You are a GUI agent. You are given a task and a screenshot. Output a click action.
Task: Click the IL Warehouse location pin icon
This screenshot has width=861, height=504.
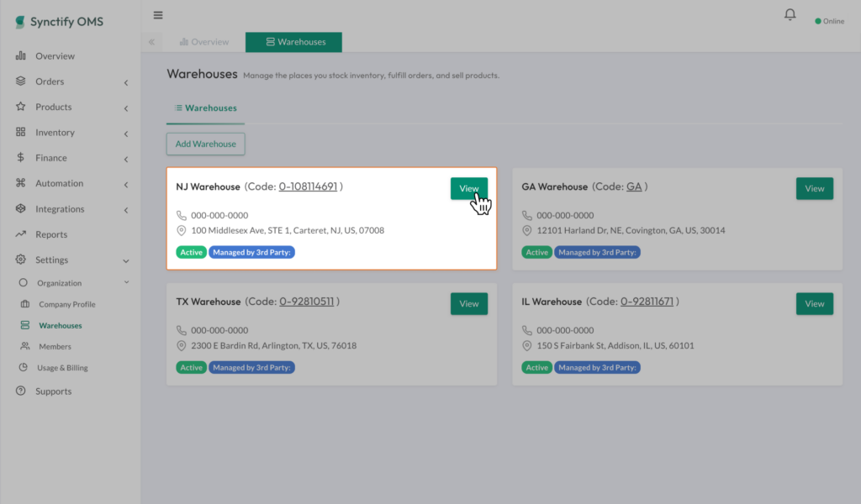click(x=526, y=345)
